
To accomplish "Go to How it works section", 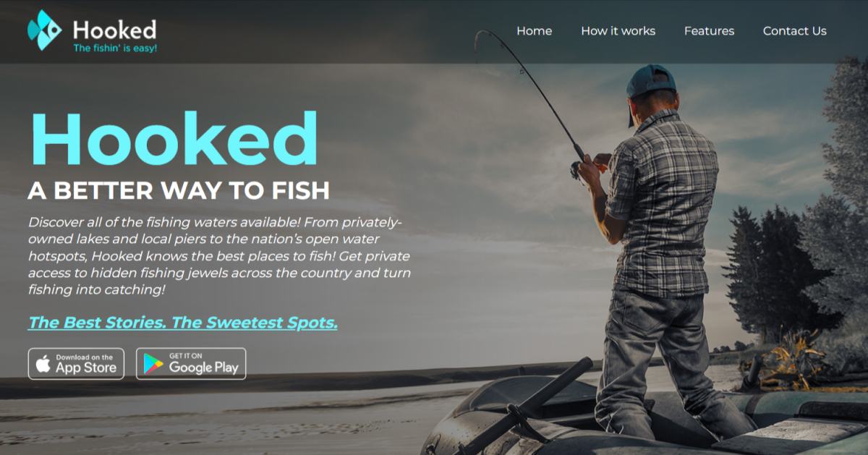I will [618, 31].
